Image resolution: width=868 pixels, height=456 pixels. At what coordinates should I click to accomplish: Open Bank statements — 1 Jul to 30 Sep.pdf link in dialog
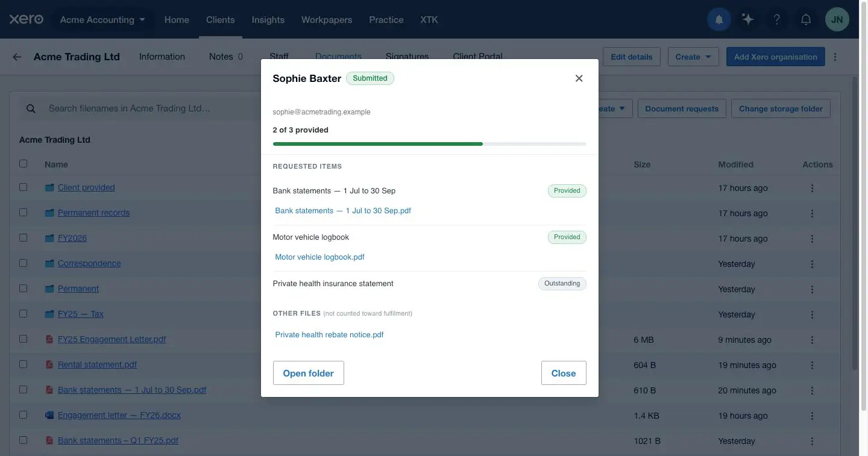pos(343,211)
